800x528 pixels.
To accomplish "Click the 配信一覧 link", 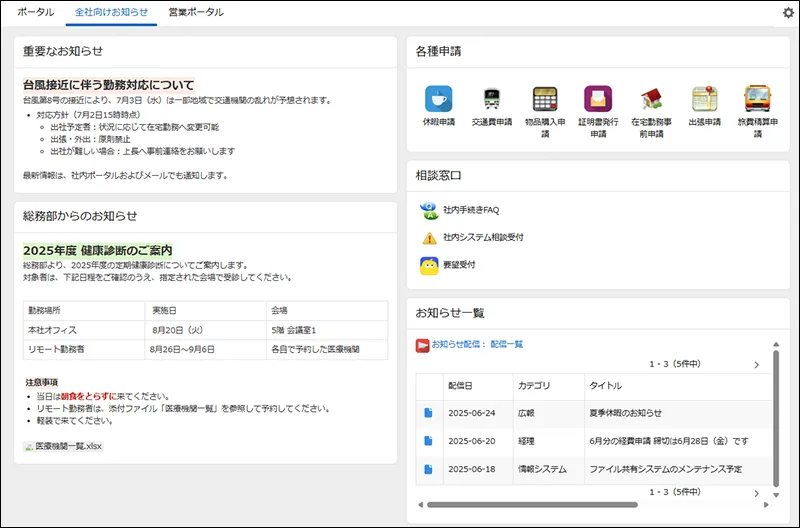I will 506,344.
